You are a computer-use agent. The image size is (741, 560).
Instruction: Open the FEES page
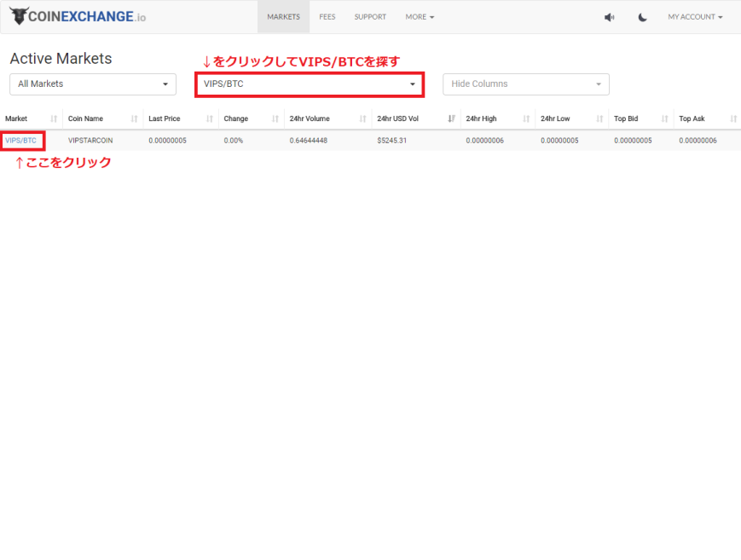(327, 16)
